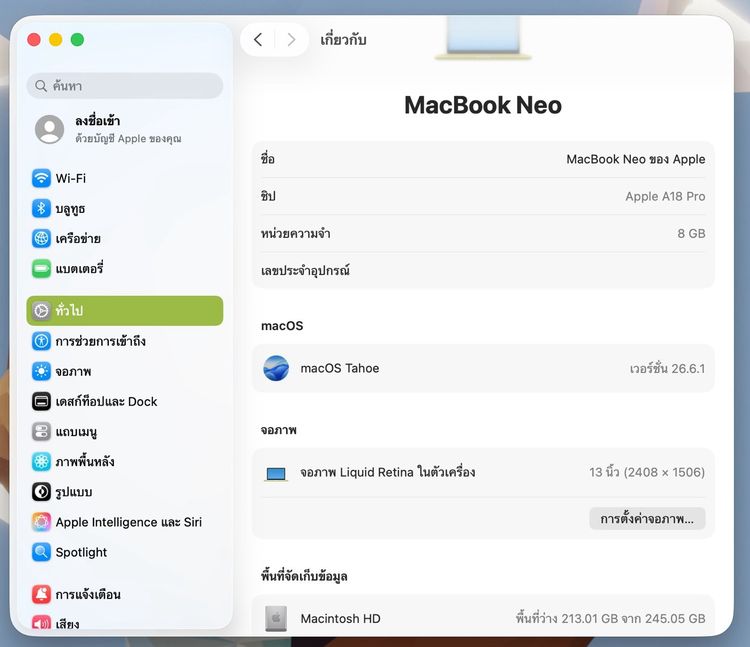
Task: Select the Appearance icon (รูปแบบ)
Action: pos(41,492)
